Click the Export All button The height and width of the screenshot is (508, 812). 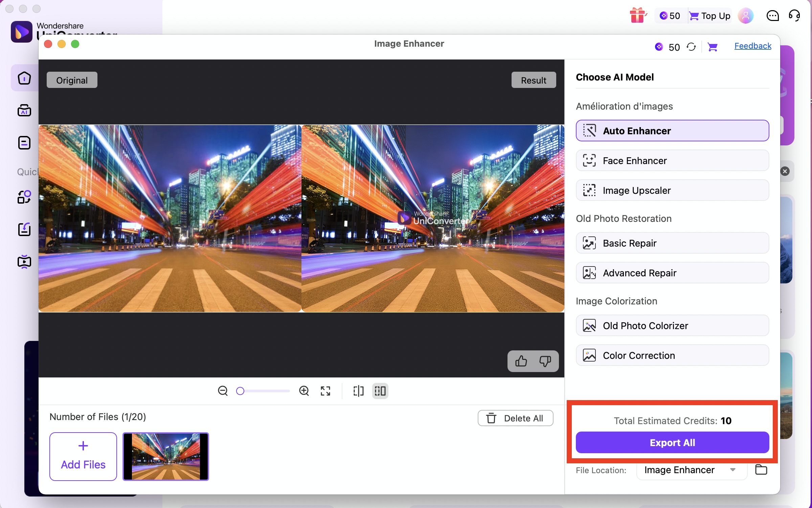[672, 442]
